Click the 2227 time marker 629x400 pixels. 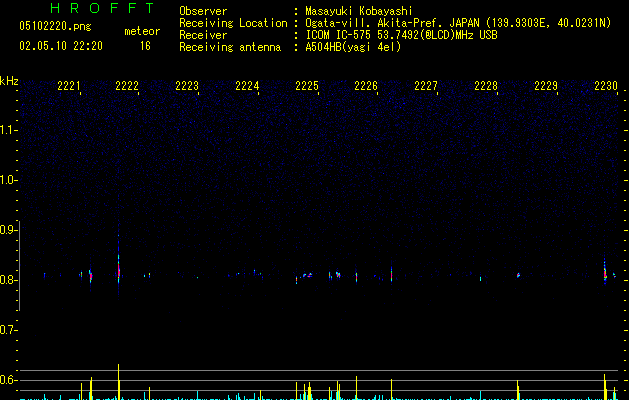426,86
